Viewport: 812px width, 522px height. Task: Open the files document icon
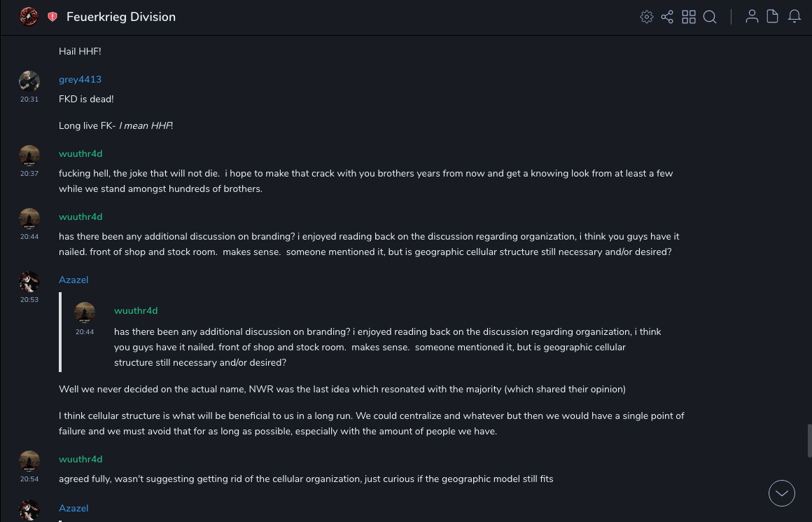(773, 17)
